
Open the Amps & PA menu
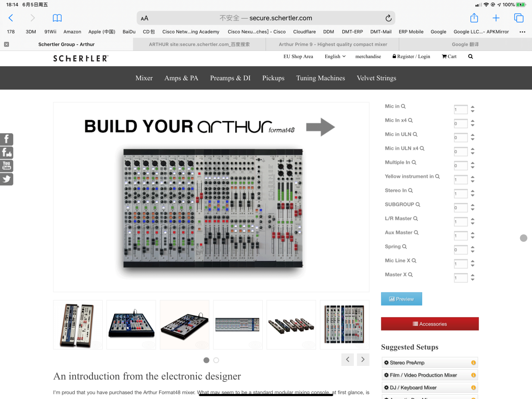[x=181, y=78]
